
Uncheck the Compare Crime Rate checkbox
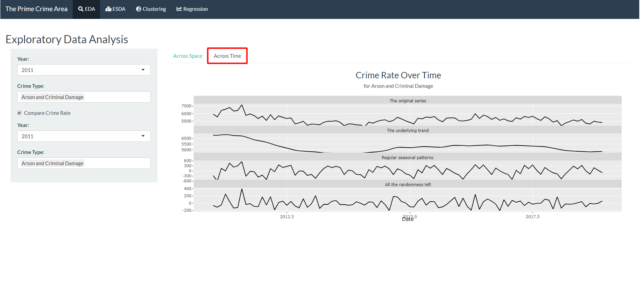click(19, 113)
